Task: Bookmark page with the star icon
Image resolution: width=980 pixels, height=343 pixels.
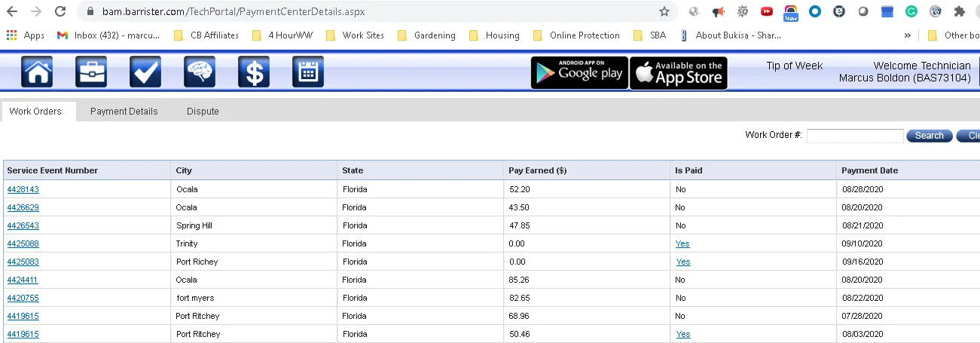Action: [x=664, y=12]
